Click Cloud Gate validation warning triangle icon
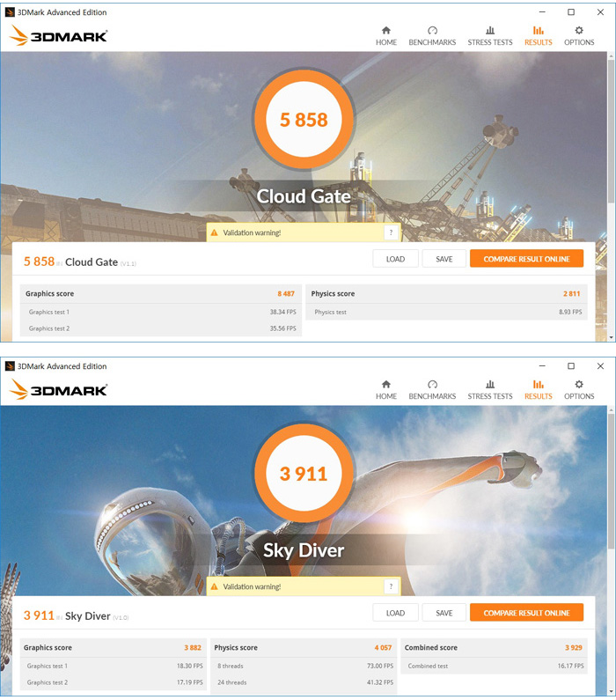The image size is (616, 700). [214, 232]
